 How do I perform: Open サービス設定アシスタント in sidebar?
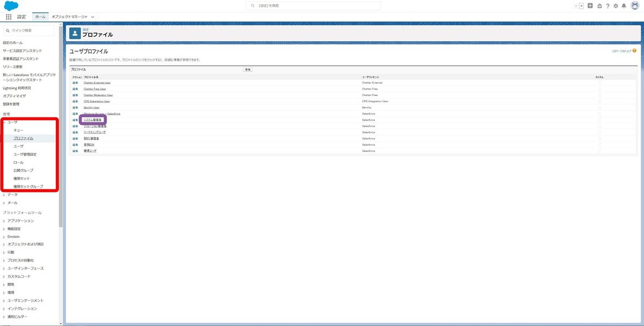coord(22,50)
